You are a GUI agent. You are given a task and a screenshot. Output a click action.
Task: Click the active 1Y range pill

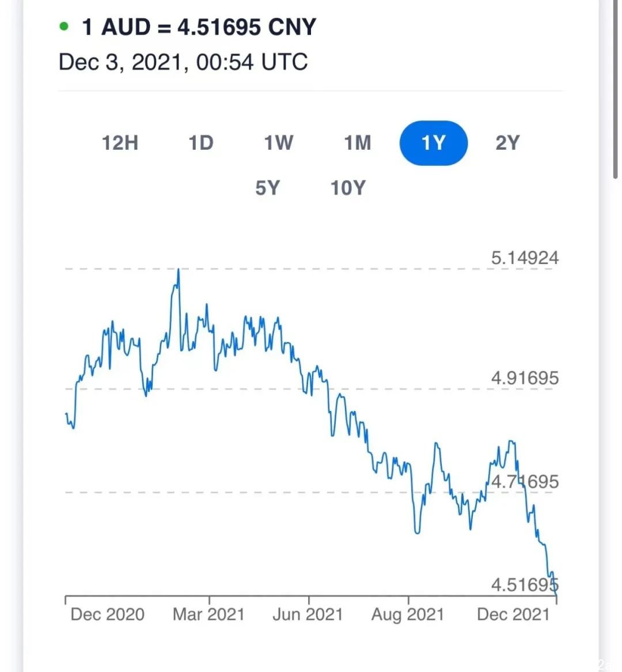434,143
